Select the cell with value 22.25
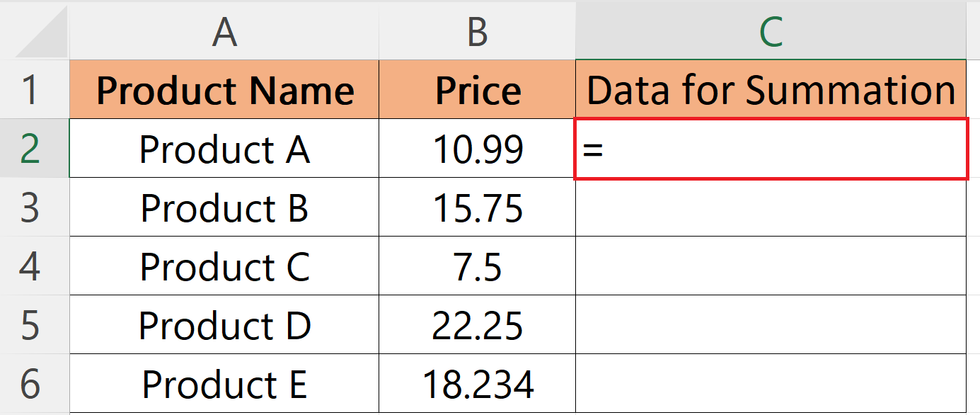Image resolution: width=980 pixels, height=415 pixels. [478, 324]
